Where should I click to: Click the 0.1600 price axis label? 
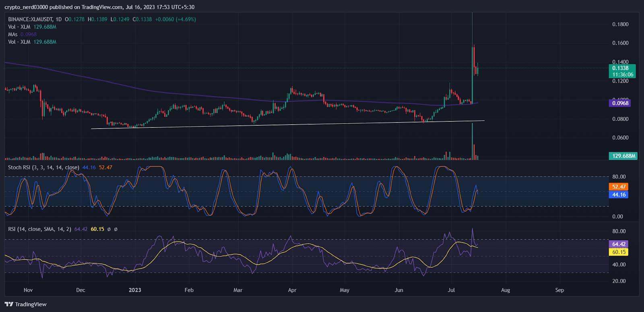620,43
